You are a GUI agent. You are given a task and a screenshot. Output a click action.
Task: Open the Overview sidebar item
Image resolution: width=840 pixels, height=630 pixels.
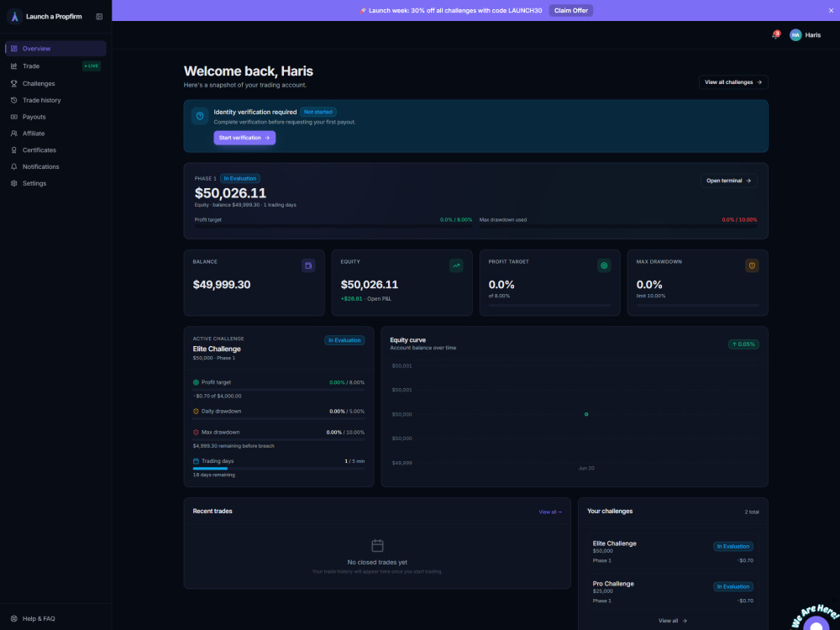55,49
